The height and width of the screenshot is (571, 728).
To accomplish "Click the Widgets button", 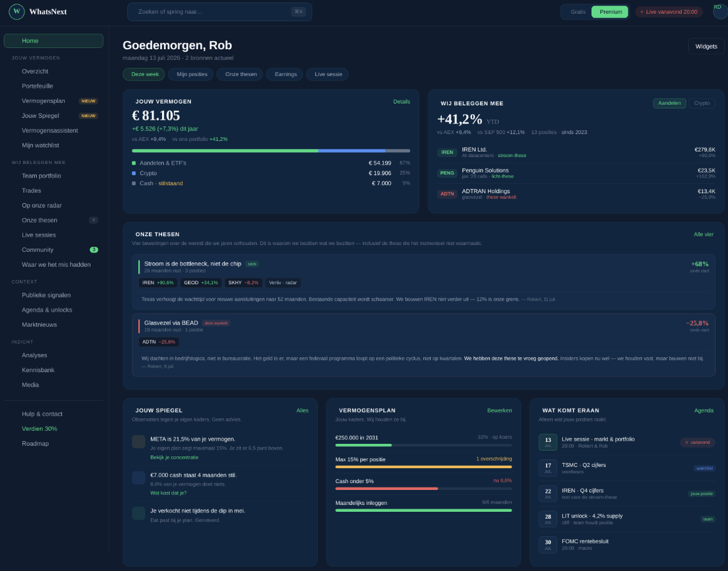I will tap(706, 46).
